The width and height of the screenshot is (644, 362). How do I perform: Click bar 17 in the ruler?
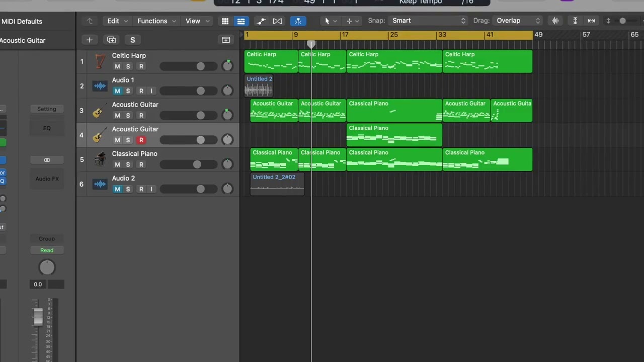click(345, 35)
